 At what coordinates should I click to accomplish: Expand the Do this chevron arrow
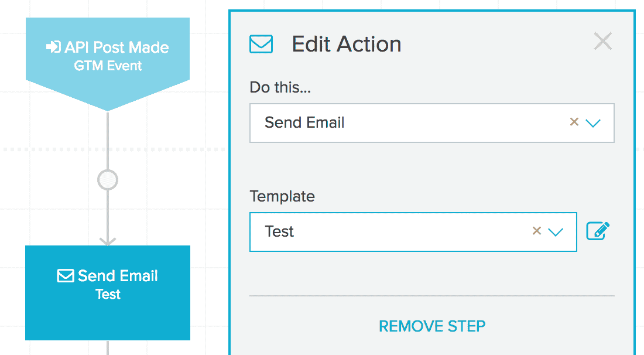pos(594,123)
